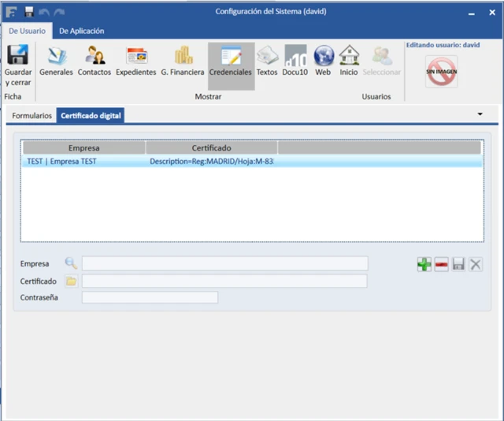Show the Web configuration
The height and width of the screenshot is (421, 504).
323,61
